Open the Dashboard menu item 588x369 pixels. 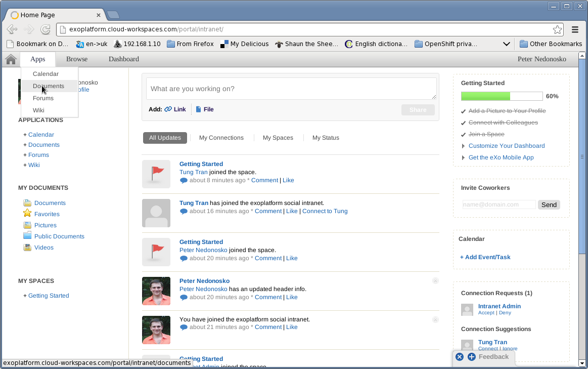124,59
